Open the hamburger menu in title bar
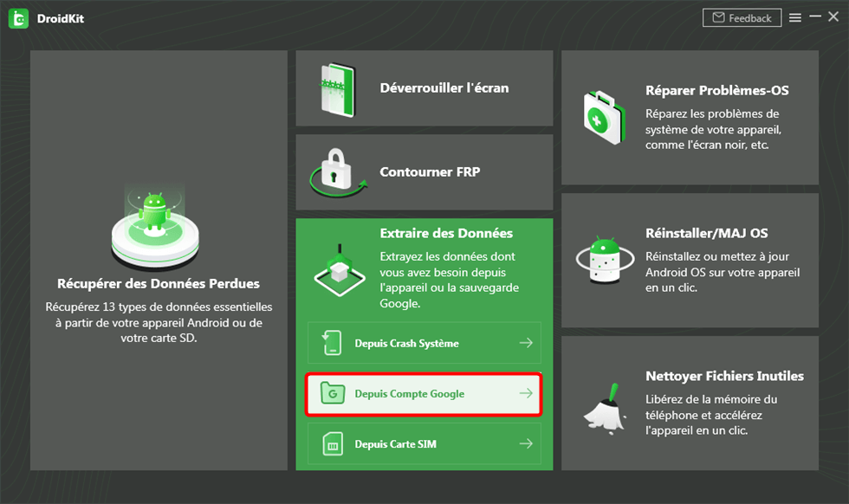The height and width of the screenshot is (504, 849). (795, 18)
